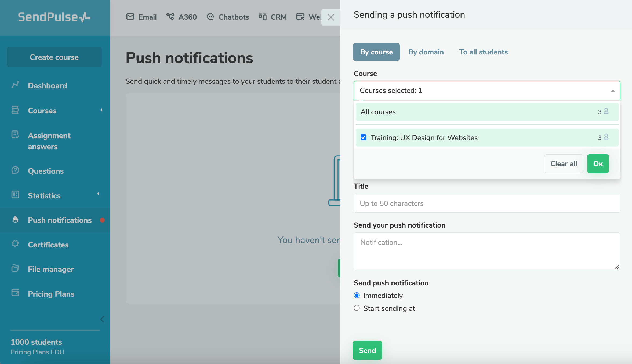Viewport: 632px width, 364px height.
Task: Collapse the Courses selected dropdown
Action: click(x=613, y=91)
